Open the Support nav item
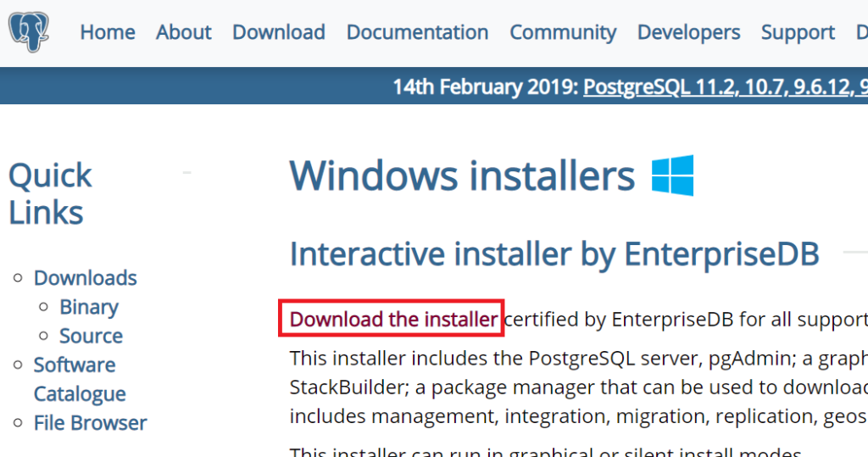The image size is (868, 457). click(x=798, y=33)
